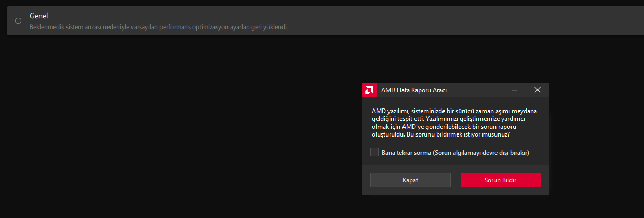The image size is (644, 218).
Task: Click 'Bu sorunu bildirmek istiyor musunuz?' question text
Action: 459,134
